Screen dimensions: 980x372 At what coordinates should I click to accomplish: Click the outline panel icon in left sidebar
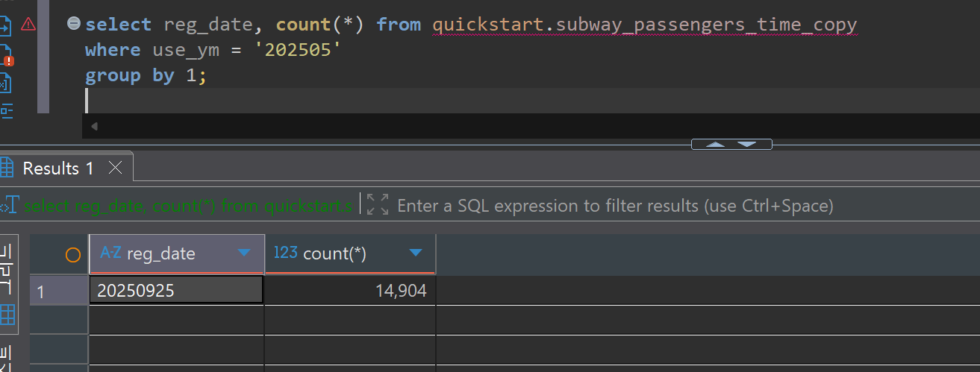(7, 111)
